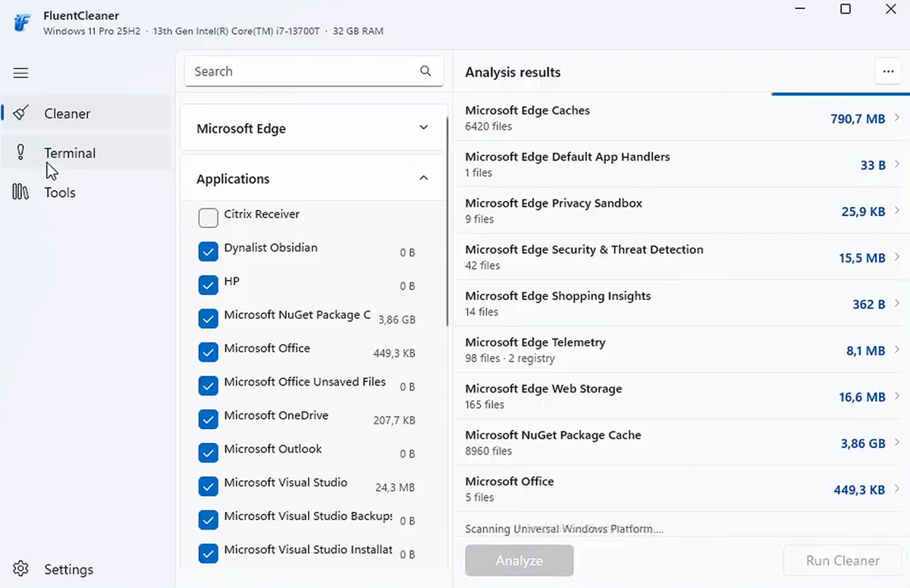Image resolution: width=910 pixels, height=588 pixels.
Task: Click the hamburger navigation menu icon
Action: coord(20,73)
